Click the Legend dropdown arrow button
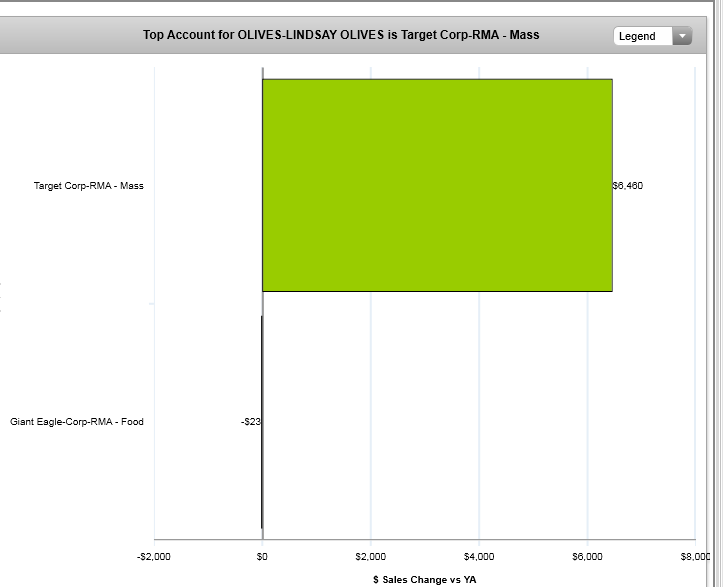The height and width of the screenshot is (587, 723). pos(682,36)
